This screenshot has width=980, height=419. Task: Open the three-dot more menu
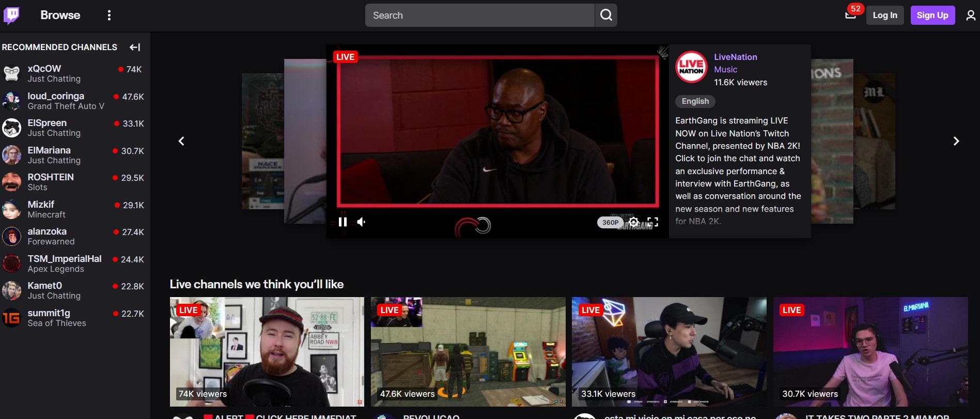coord(109,15)
